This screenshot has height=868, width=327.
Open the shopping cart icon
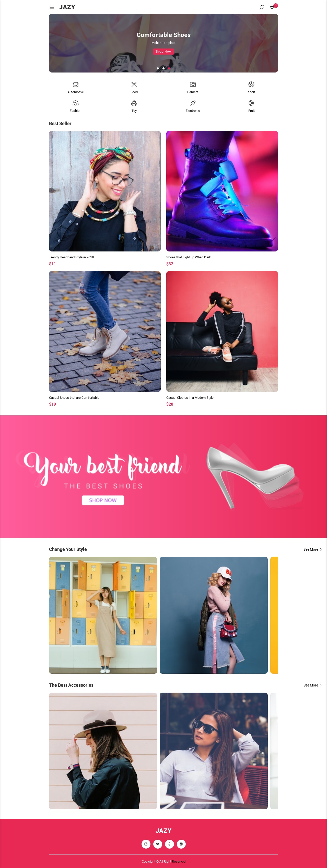click(272, 7)
